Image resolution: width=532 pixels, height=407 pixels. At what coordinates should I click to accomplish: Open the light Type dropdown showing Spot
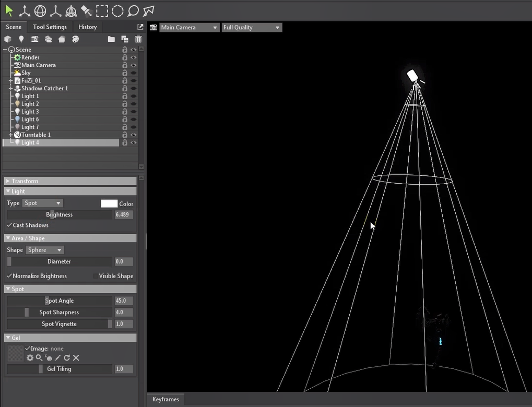[42, 203]
